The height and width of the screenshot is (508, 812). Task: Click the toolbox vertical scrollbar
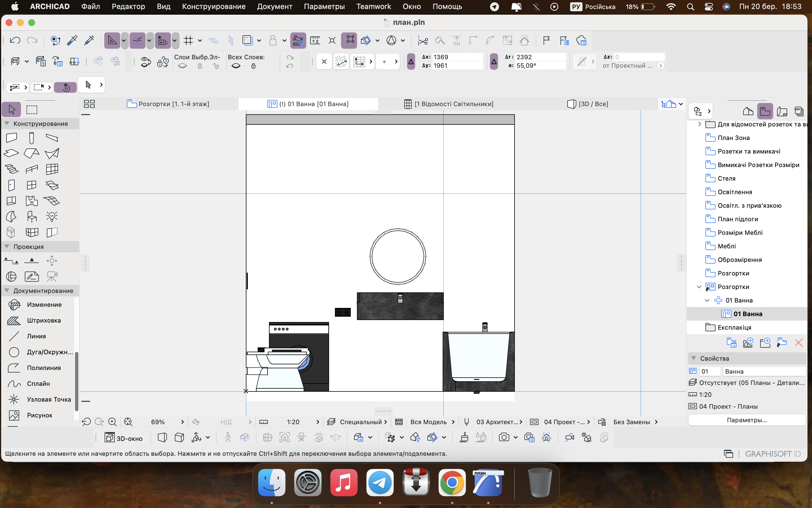pyautogui.click(x=76, y=381)
